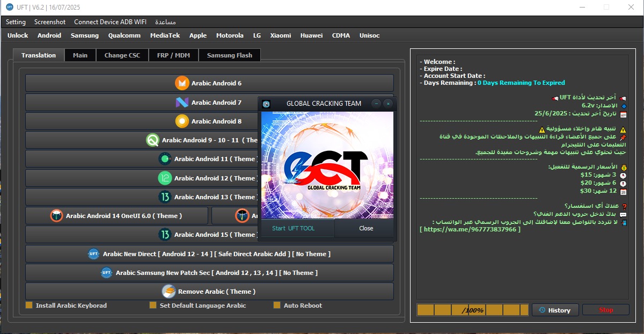The height and width of the screenshot is (334, 644).
Task: Open the Samsung Flash tab
Action: point(230,55)
